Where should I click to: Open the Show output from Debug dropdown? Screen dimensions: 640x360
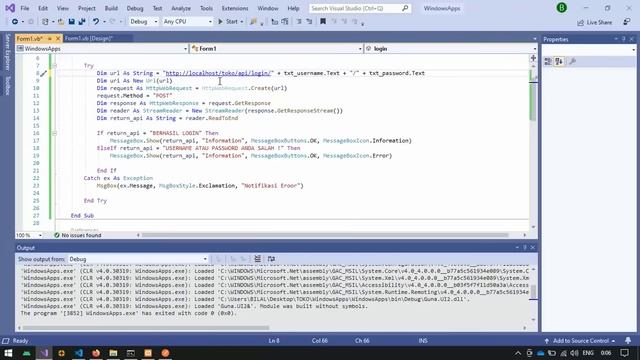coord(138,259)
